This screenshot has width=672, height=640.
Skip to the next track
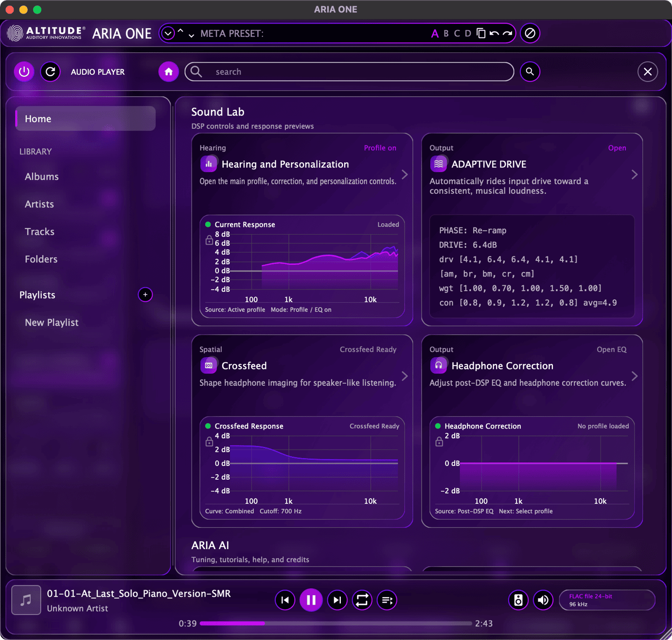[x=337, y=600]
